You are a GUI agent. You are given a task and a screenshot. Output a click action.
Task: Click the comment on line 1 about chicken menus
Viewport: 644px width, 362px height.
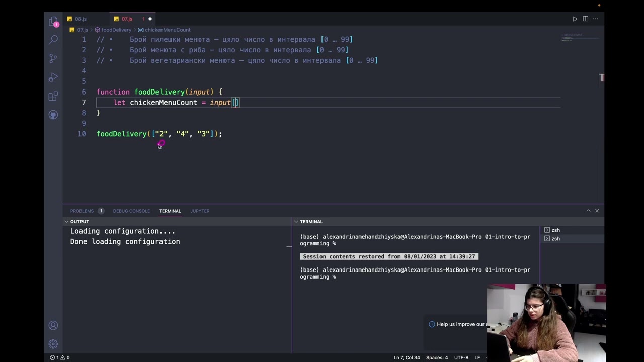[224, 40]
